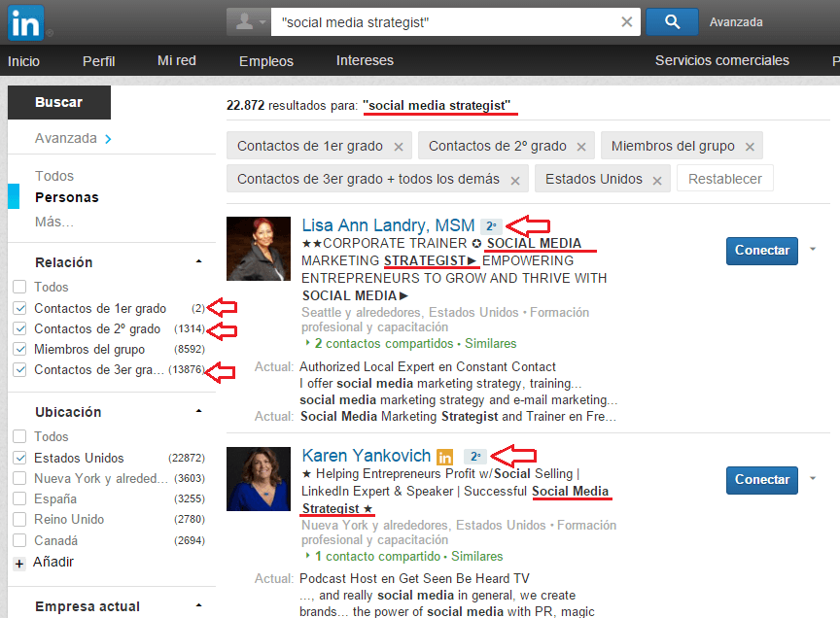Viewport: 840px width, 618px height.
Task: Open the Perfil menu
Action: [98, 61]
